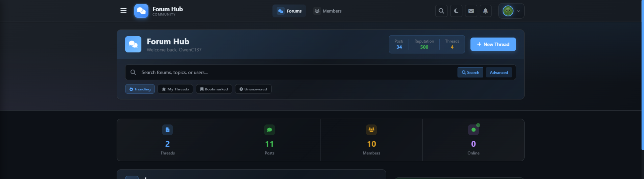Select the Unanswered filter
644x179 pixels.
point(253,89)
